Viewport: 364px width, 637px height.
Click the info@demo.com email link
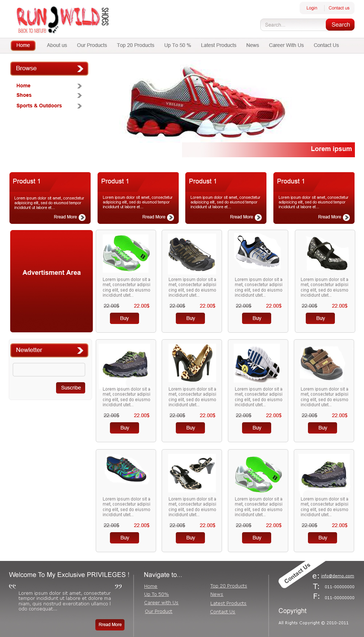(x=337, y=576)
